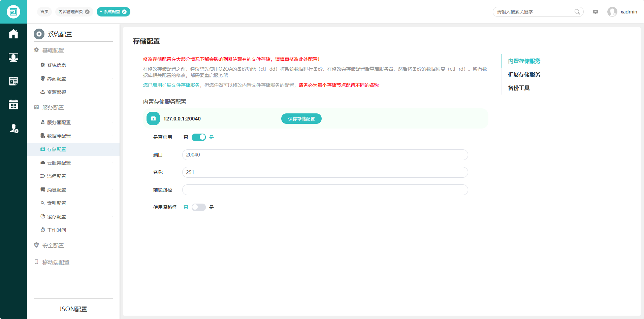Toggle the 使用深路径 switch

pyautogui.click(x=199, y=207)
